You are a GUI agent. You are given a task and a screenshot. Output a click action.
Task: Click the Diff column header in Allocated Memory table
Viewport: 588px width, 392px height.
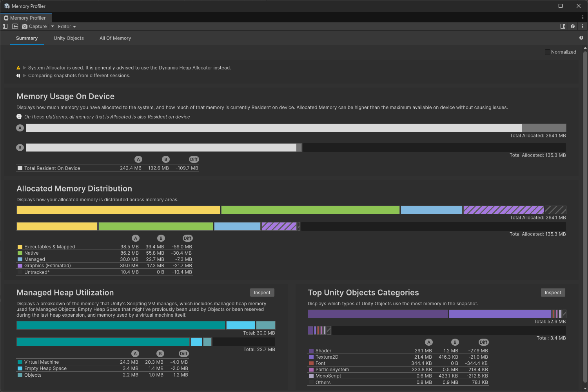point(187,238)
